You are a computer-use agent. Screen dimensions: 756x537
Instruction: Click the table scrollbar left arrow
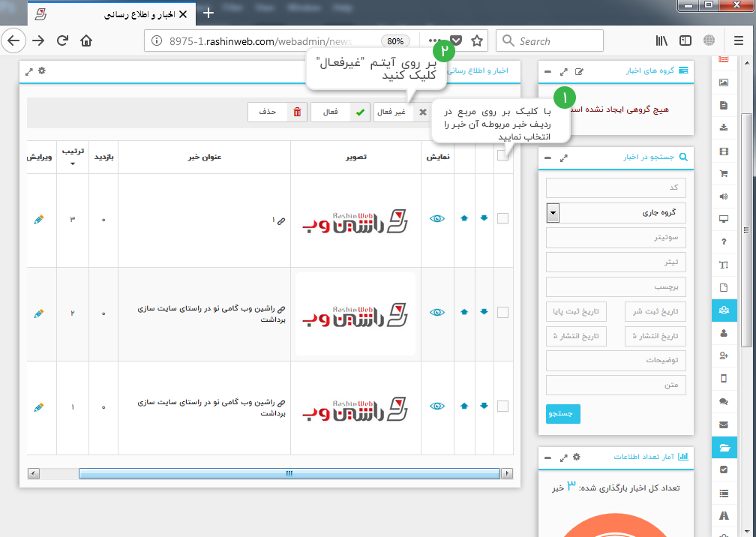click(x=34, y=473)
